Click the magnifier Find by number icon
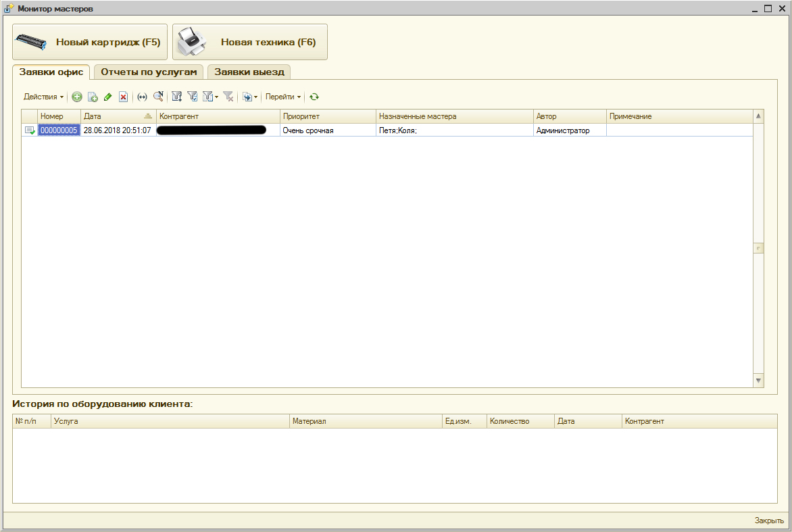 coord(158,97)
